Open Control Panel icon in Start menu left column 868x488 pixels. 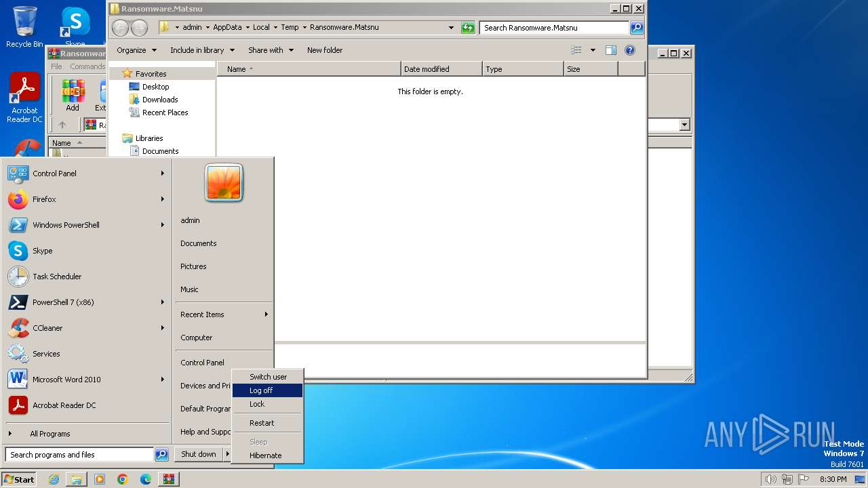point(18,174)
